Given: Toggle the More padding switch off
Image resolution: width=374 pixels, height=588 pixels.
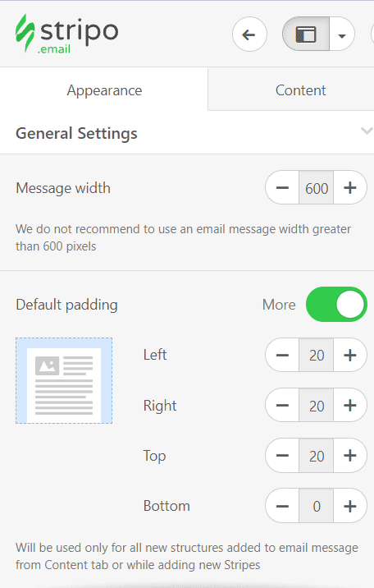Looking at the screenshot, I should click(x=336, y=305).
